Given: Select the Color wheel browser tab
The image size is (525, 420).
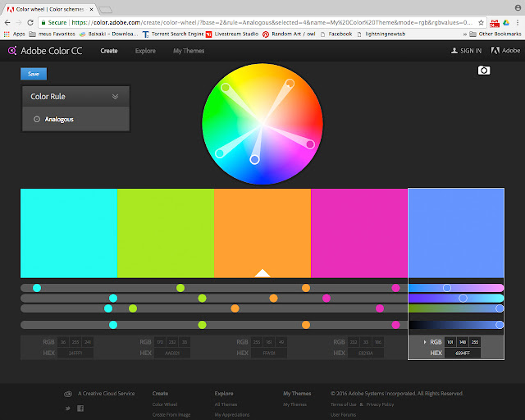Looking at the screenshot, I should (50, 9).
